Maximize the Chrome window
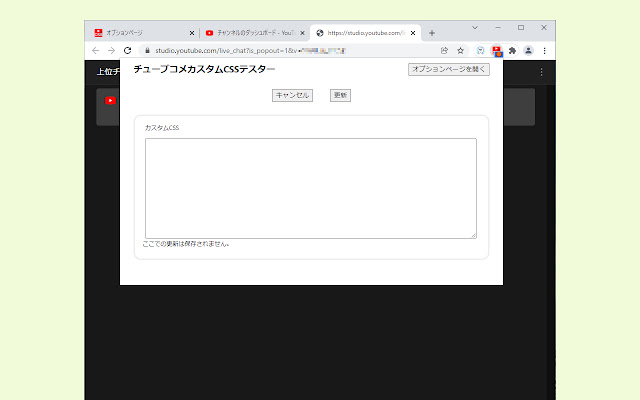The image size is (640, 400). click(521, 28)
